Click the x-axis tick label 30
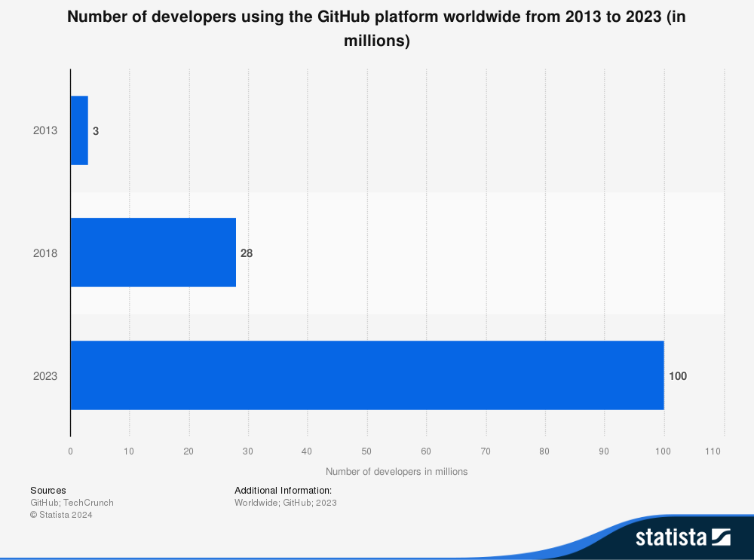 point(247,451)
